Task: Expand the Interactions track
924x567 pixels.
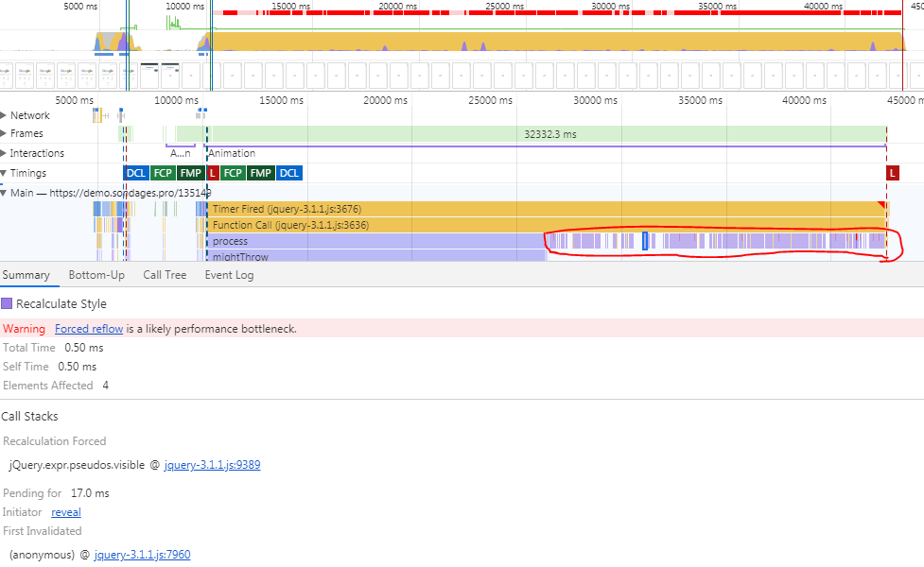Action: [x=4, y=153]
